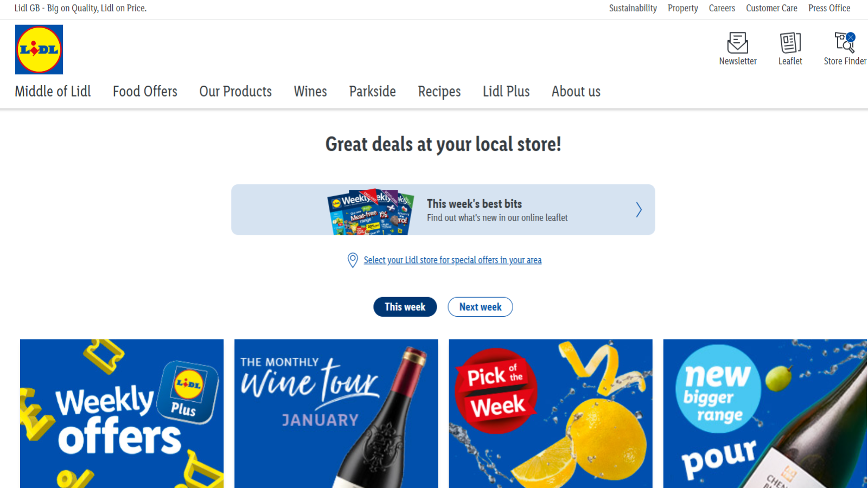Viewport: 868px width, 488px height.
Task: Open the Our Products menu
Action: pyautogui.click(x=235, y=91)
